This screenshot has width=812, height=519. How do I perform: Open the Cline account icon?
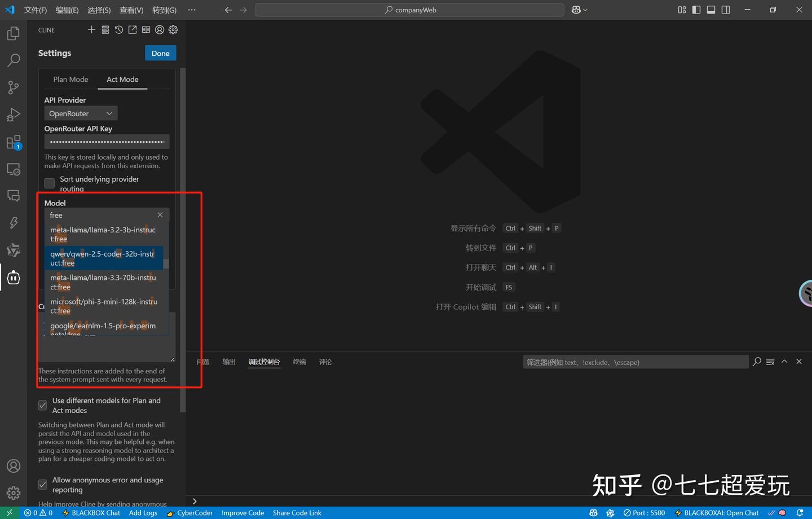(159, 29)
